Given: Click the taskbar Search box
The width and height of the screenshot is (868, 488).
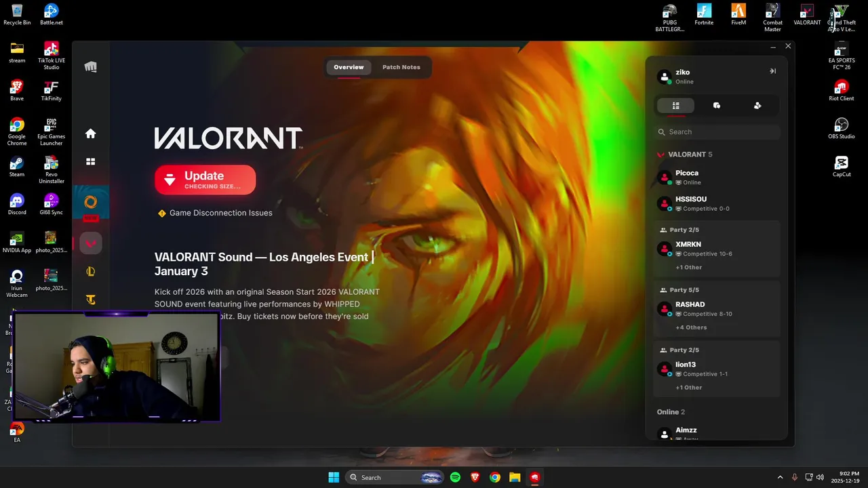Looking at the screenshot, I should point(395,477).
